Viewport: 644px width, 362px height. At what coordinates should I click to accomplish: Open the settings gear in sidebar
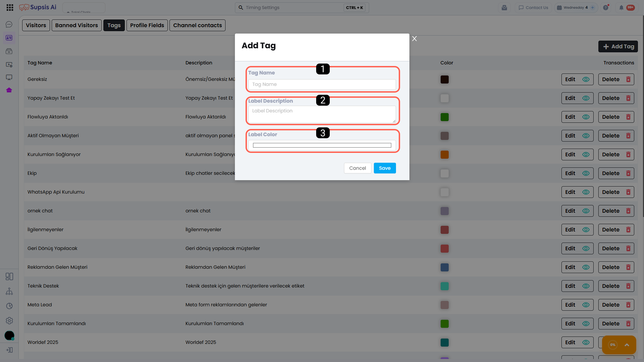point(9,320)
